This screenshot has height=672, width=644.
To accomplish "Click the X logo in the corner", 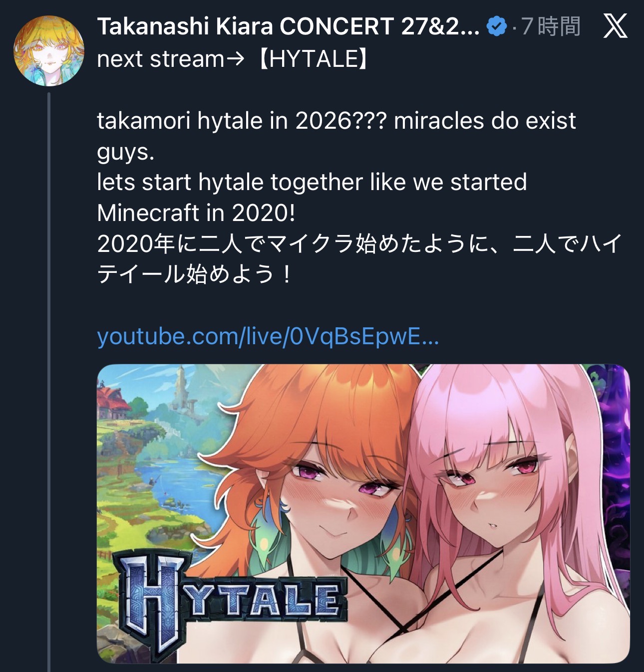I will pyautogui.click(x=615, y=26).
